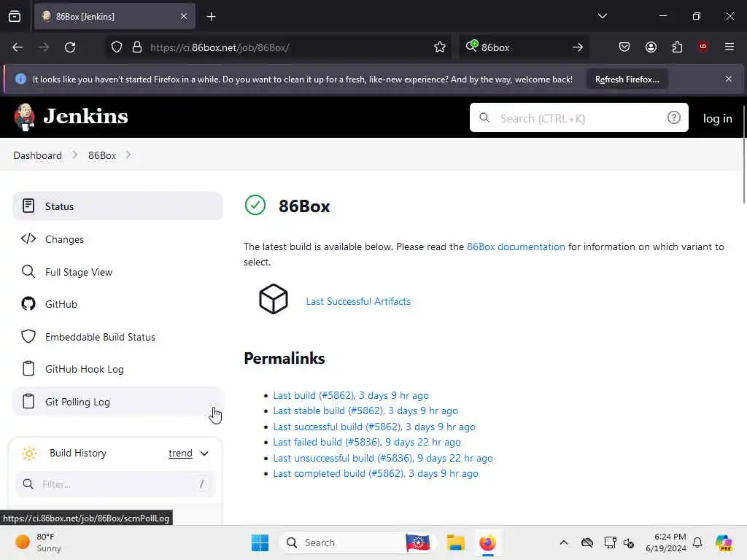
Task: Click the GitHub octocat icon
Action: pos(28,304)
